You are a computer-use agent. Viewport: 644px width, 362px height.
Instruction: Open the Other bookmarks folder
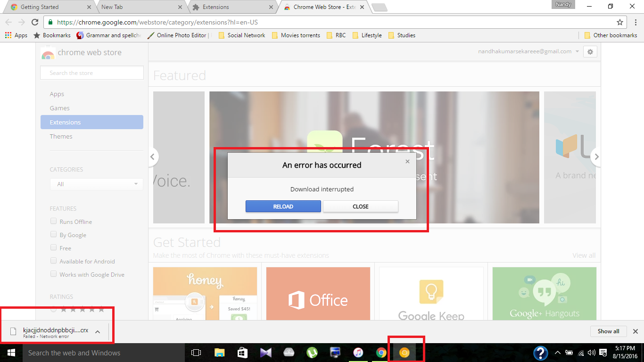611,35
